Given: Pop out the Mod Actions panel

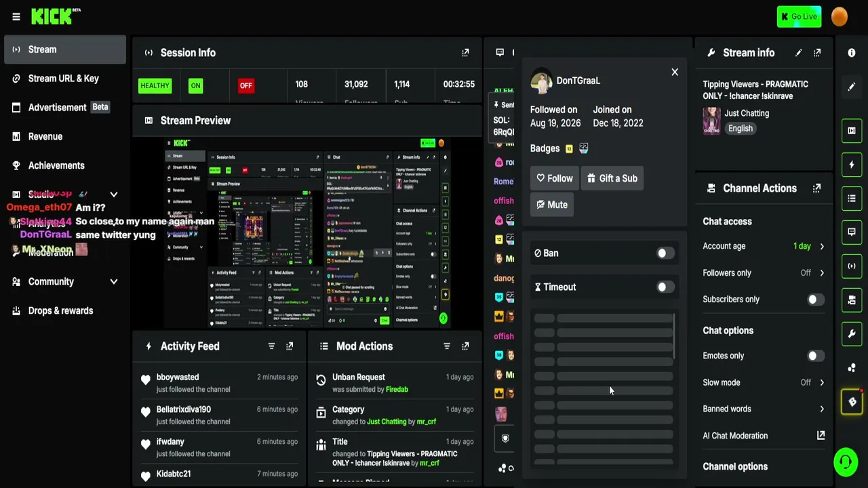Looking at the screenshot, I should (x=465, y=346).
